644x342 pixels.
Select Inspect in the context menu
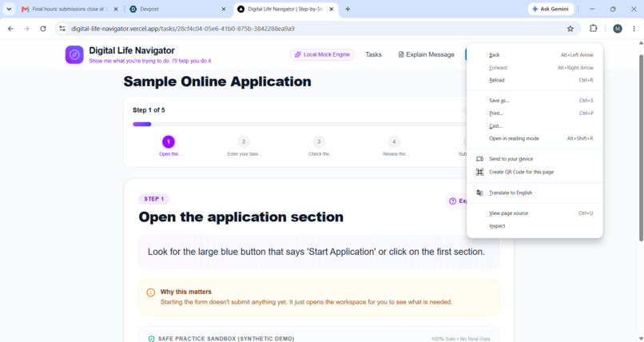pyautogui.click(x=535, y=226)
